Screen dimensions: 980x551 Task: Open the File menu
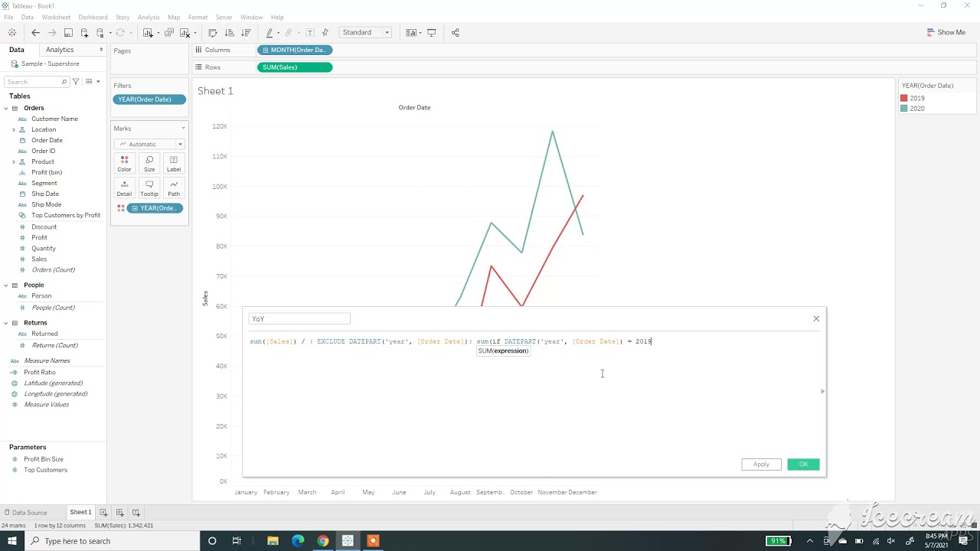coord(8,17)
